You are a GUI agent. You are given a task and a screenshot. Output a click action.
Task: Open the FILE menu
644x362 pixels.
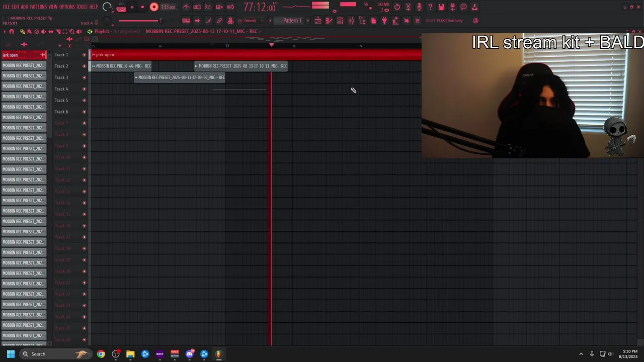coord(6,7)
